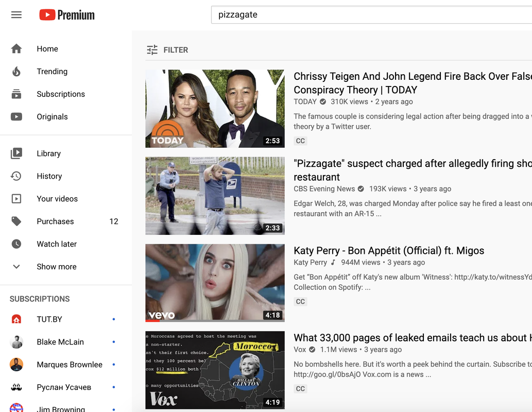
Task: Open the hamburger guide menu icon
Action: 16,14
